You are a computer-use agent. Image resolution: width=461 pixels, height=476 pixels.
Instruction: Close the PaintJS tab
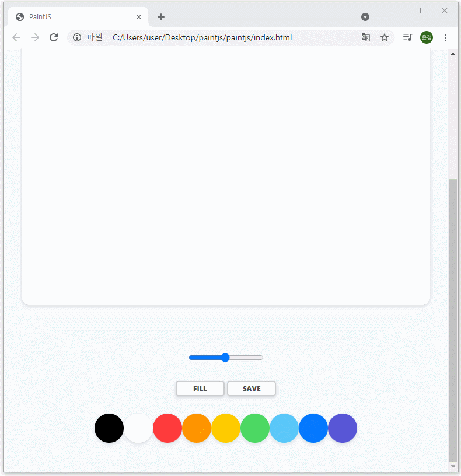[x=139, y=17]
